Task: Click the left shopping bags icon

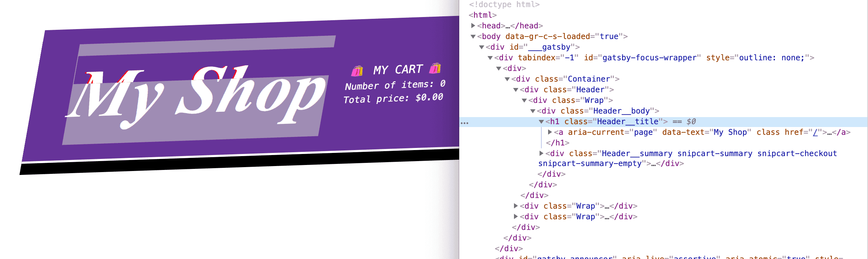Action: (x=357, y=71)
